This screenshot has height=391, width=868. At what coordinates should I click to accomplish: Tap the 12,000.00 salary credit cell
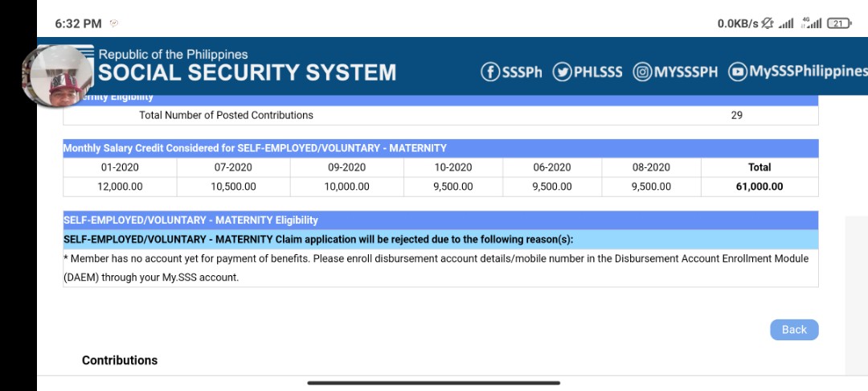(120, 187)
